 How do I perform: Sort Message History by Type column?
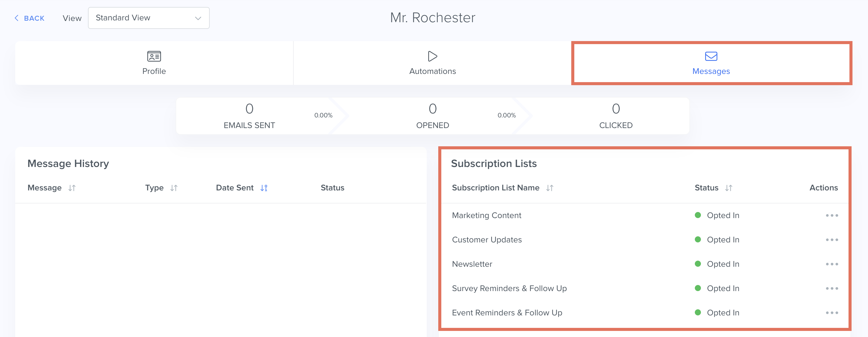173,188
